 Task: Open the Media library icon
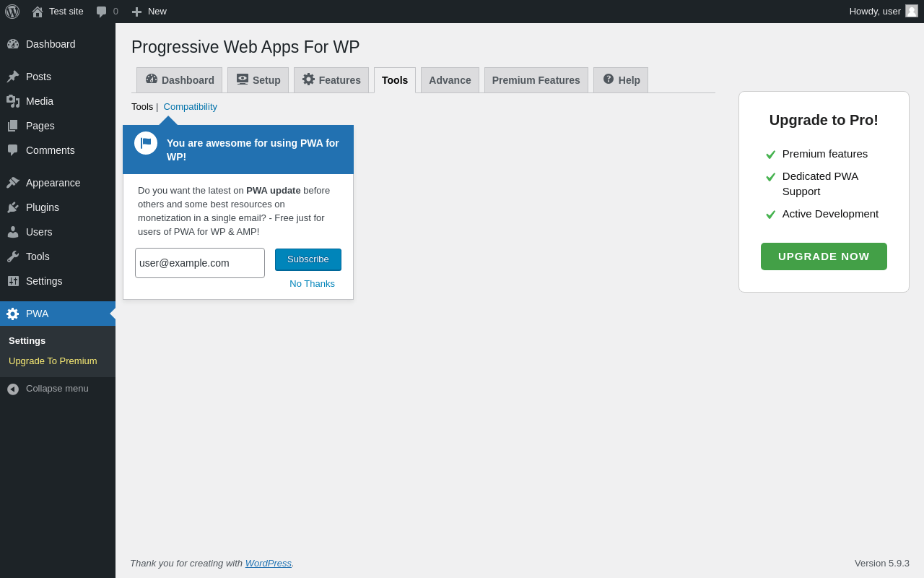click(x=13, y=101)
